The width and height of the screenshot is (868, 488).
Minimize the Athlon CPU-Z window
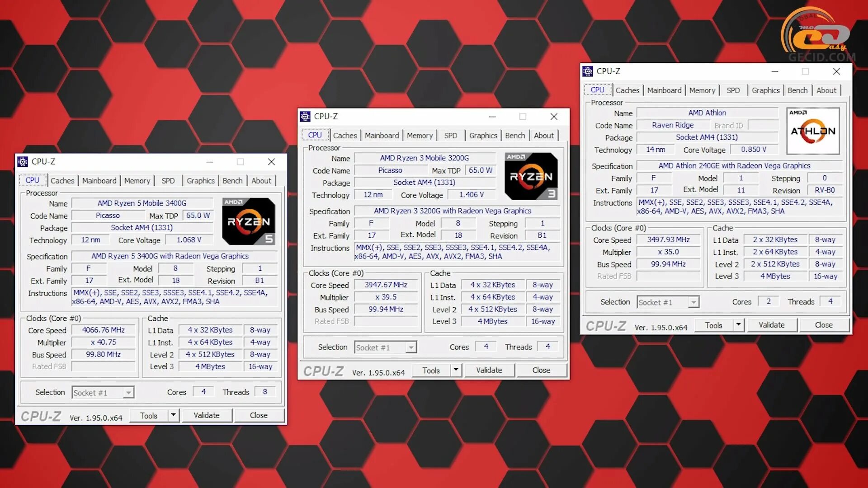tap(775, 71)
